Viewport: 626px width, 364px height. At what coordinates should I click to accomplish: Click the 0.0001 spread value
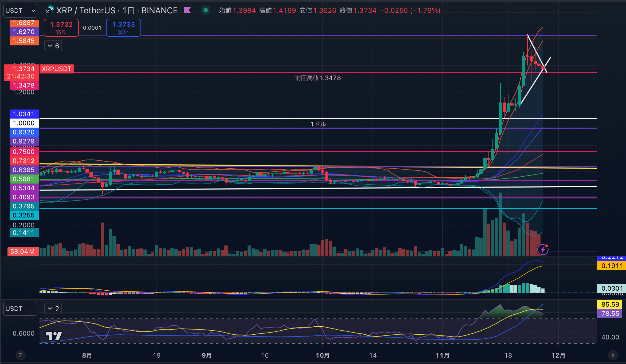[92, 28]
